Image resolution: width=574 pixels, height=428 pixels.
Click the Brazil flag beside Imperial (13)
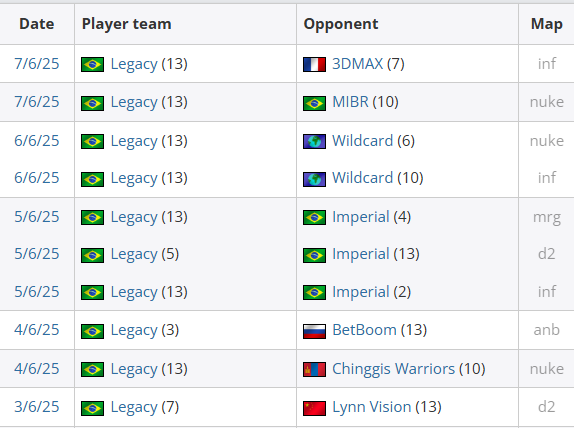(x=314, y=255)
